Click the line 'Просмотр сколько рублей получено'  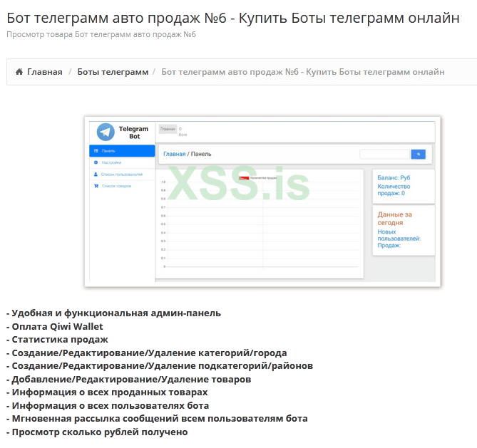tap(97, 432)
